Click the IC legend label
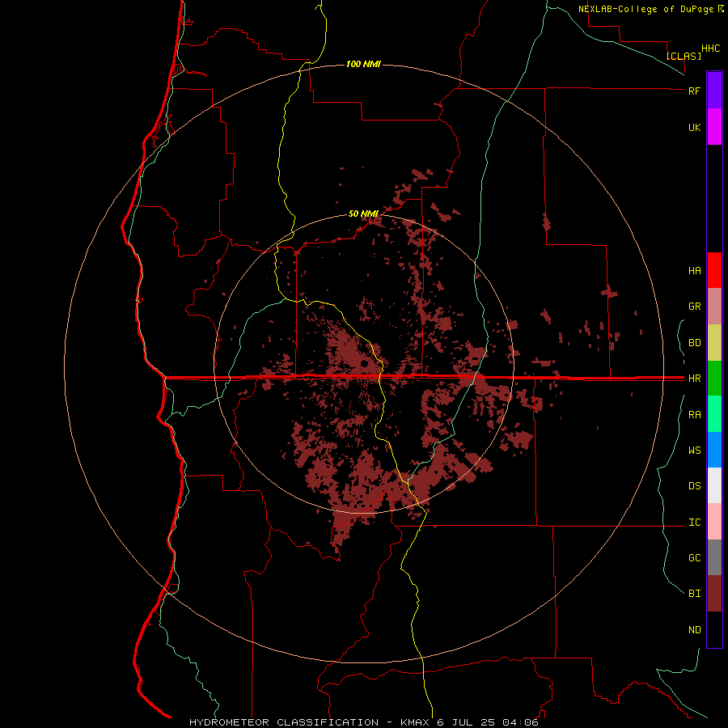The image size is (728, 728). 694,523
